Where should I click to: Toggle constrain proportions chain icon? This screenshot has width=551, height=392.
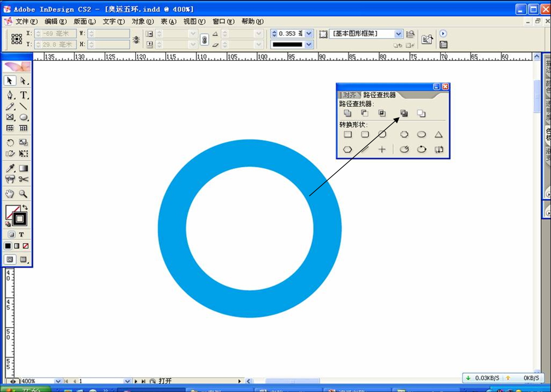click(x=204, y=39)
